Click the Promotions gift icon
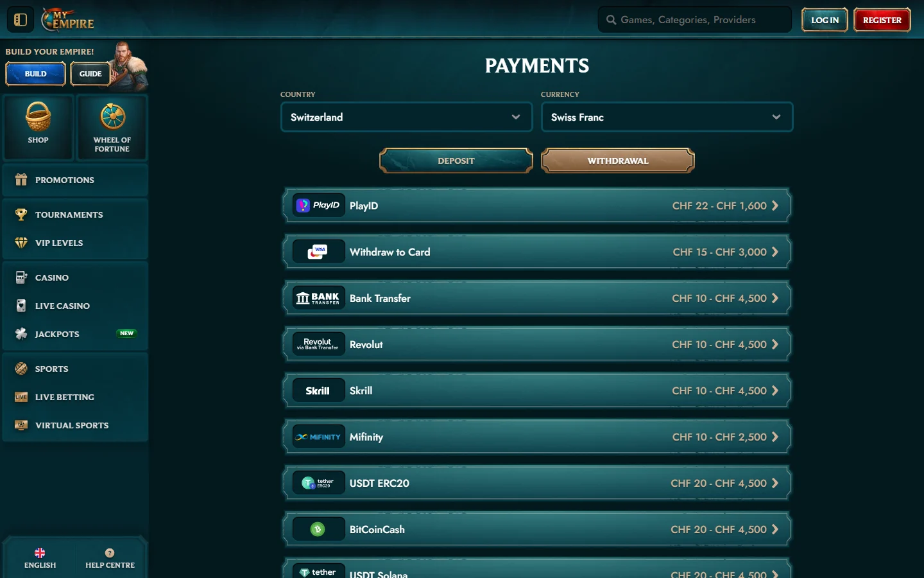The image size is (924, 578). [x=21, y=180]
